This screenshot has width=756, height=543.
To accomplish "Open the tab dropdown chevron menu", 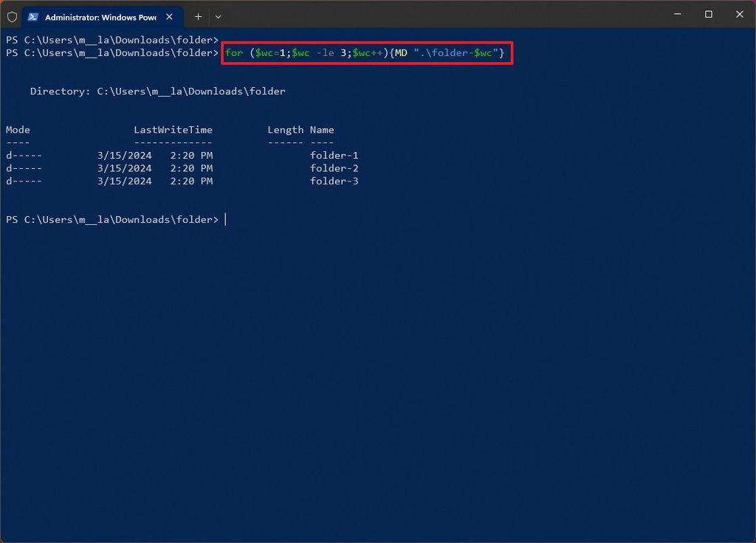I will [x=218, y=16].
